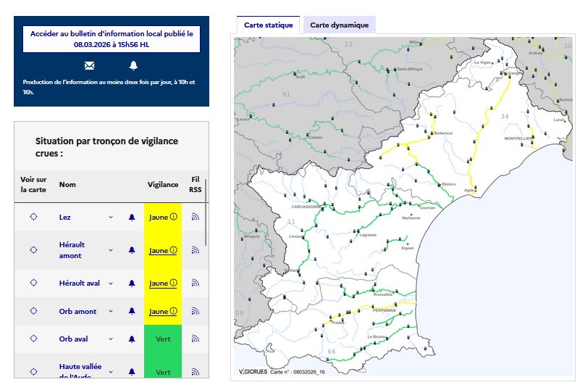The width and height of the screenshot is (588, 385).
Task: Expand Haute vallée de l'Aude chevron
Action: [x=111, y=372]
